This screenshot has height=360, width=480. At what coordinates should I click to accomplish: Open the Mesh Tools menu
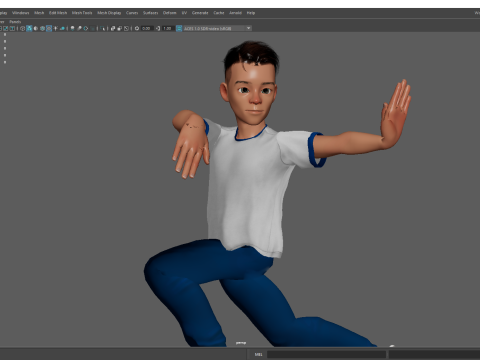click(82, 13)
